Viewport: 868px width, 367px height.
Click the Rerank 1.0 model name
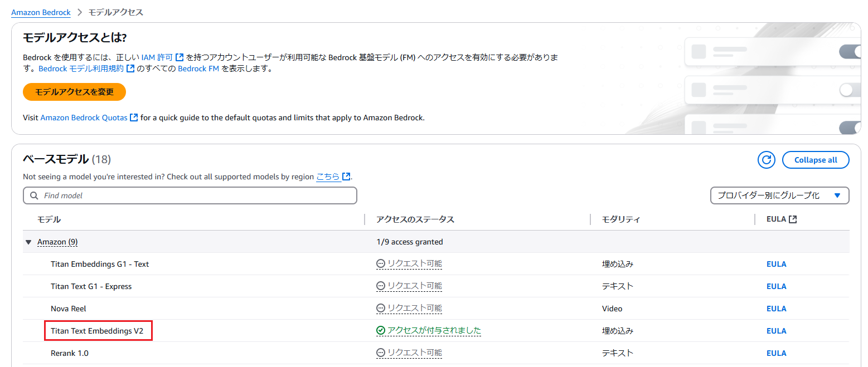(70, 353)
